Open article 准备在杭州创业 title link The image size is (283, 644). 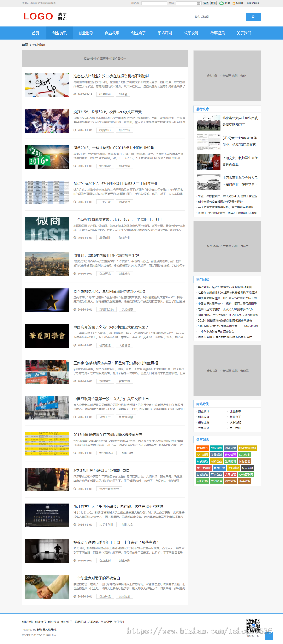point(111,76)
